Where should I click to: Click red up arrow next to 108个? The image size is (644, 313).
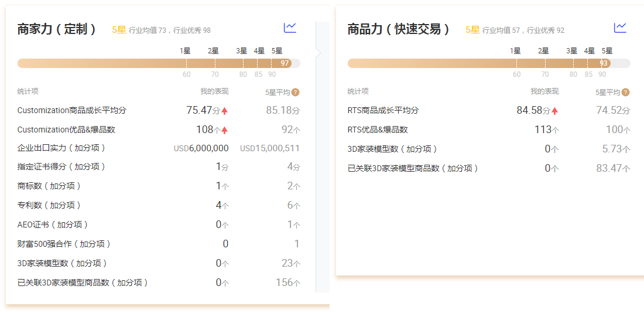coord(224,130)
